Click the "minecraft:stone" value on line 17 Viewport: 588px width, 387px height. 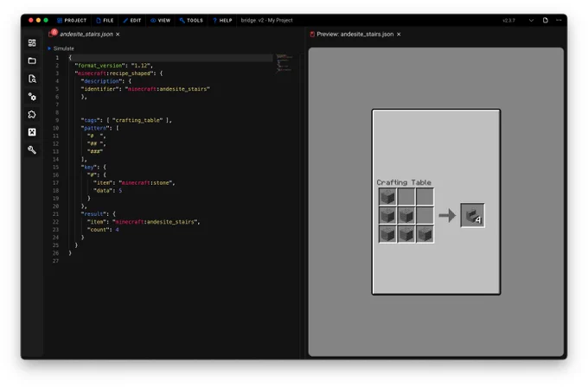[x=145, y=183]
